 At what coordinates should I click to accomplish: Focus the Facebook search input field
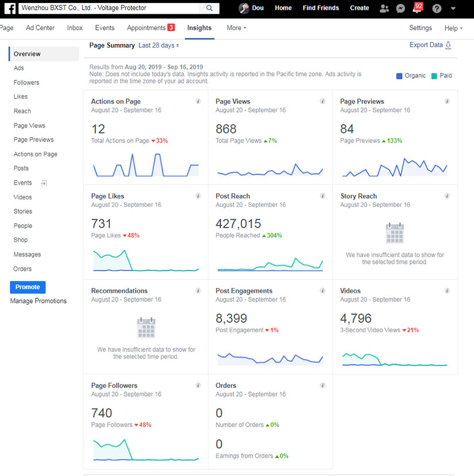109,8
